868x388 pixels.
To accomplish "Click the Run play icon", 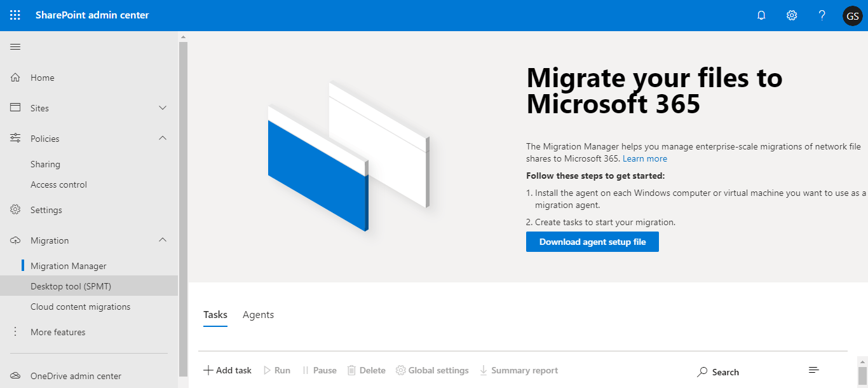I will click(267, 370).
